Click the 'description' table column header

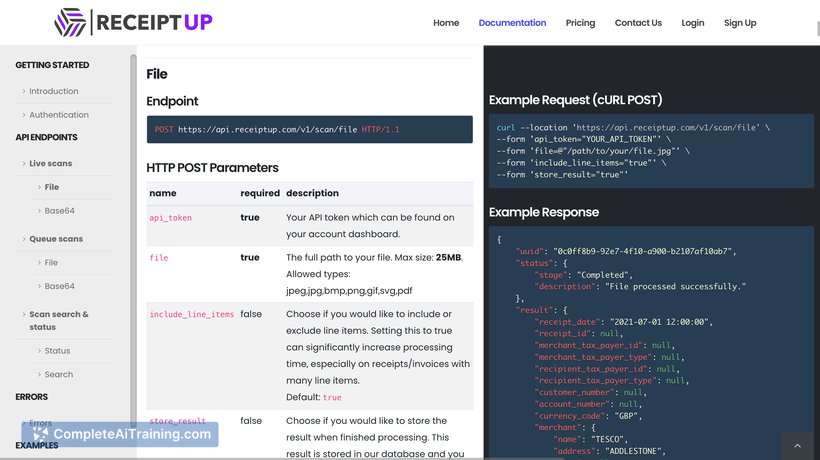coord(312,193)
